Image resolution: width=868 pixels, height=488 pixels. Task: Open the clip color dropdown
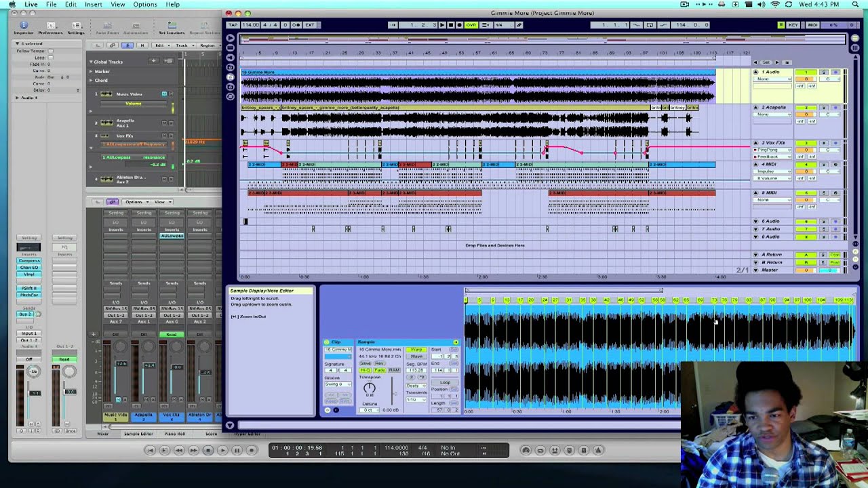(x=338, y=357)
